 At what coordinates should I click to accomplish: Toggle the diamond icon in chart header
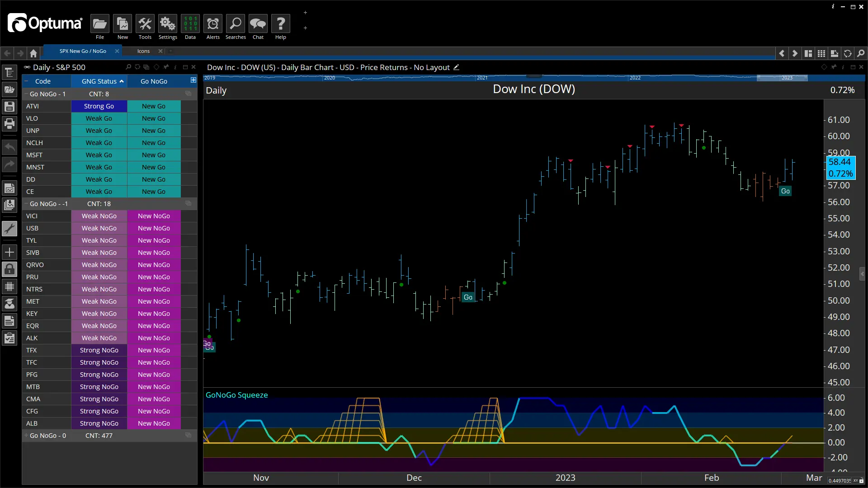824,67
